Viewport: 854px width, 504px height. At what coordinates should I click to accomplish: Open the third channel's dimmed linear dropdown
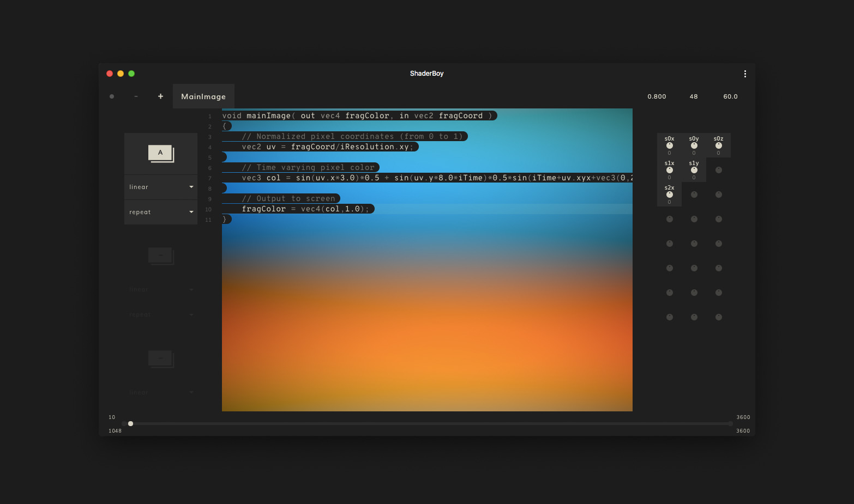(161, 392)
